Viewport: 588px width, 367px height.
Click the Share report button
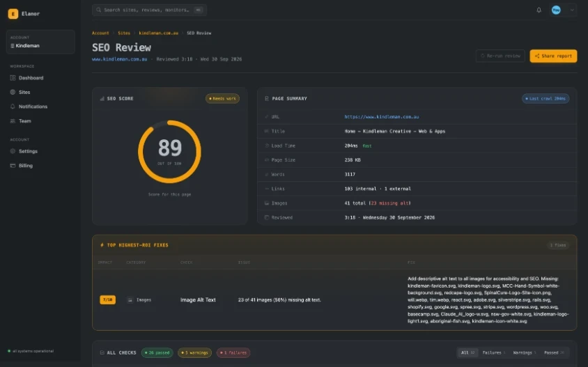coord(553,56)
